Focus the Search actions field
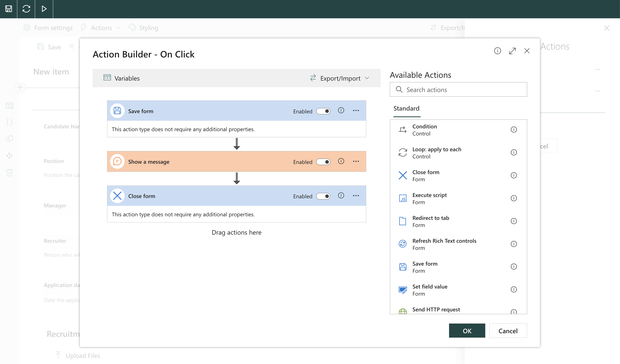 pyautogui.click(x=458, y=89)
